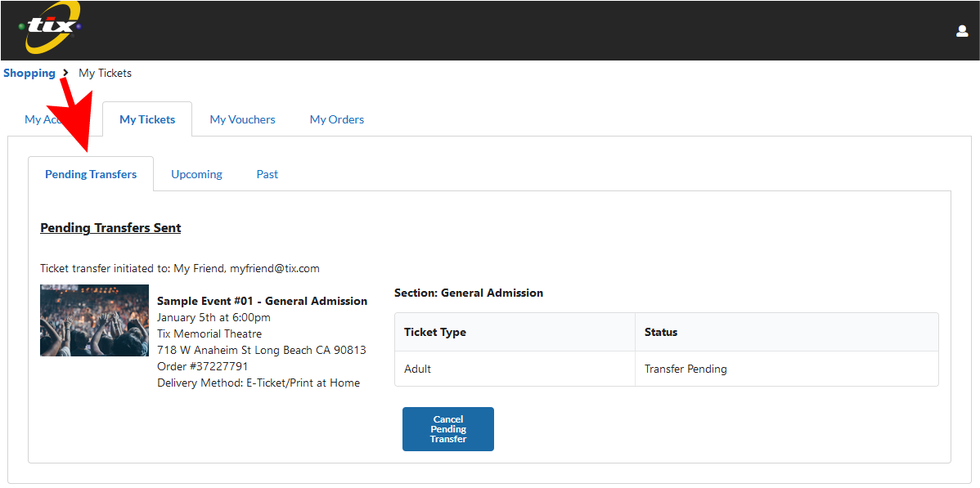Click the Adult row under Ticket Type
The image size is (980, 488).
click(417, 368)
